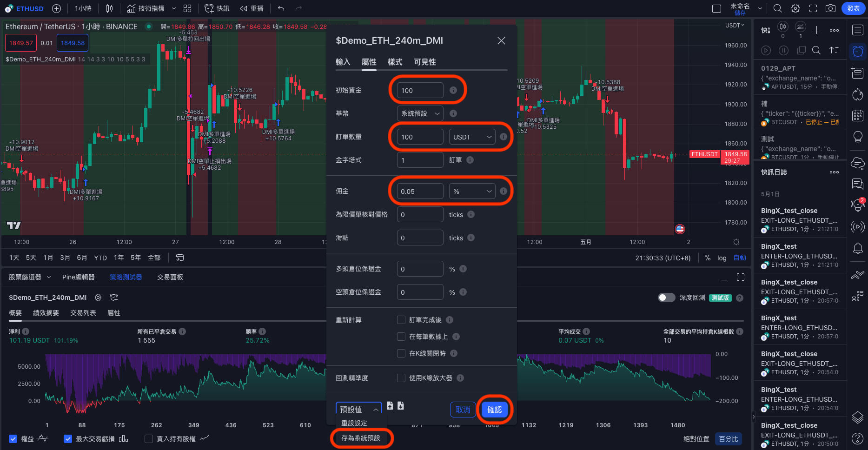Switch to the 可見性 tab

425,62
